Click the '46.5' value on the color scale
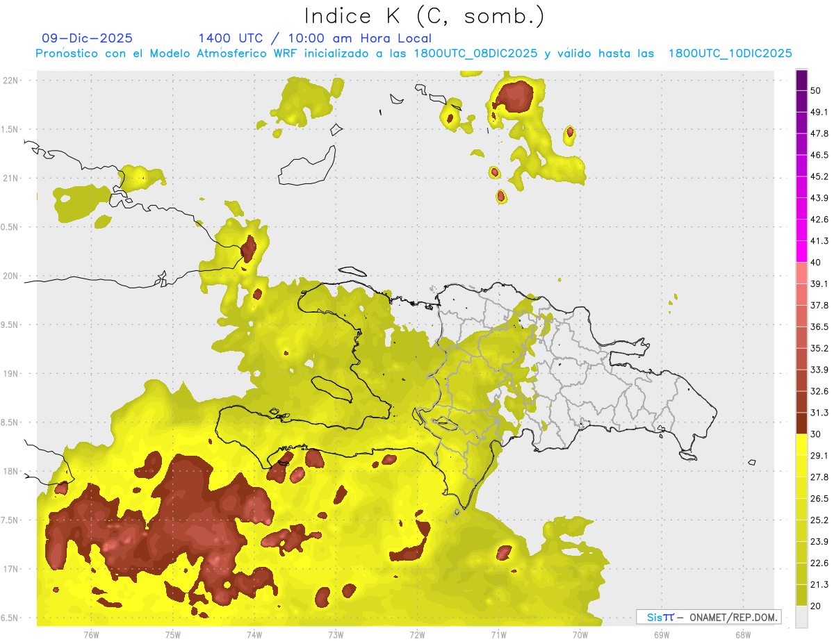The image size is (834, 644). 819,155
